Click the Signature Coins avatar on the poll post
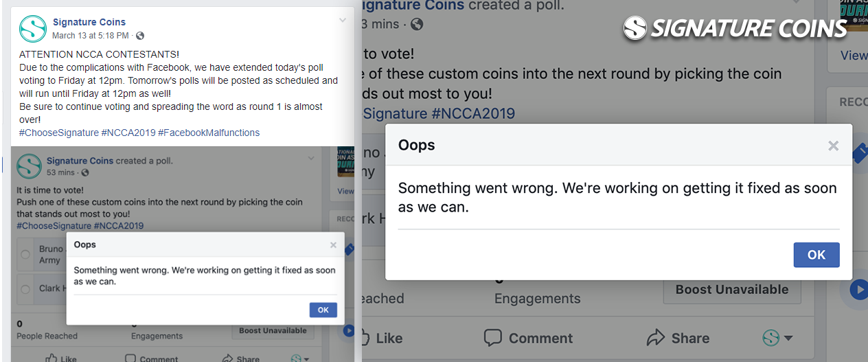868x362 pixels. click(x=29, y=166)
